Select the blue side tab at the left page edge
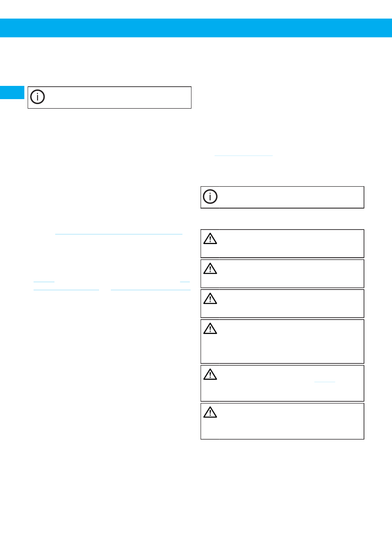 click(x=12, y=92)
